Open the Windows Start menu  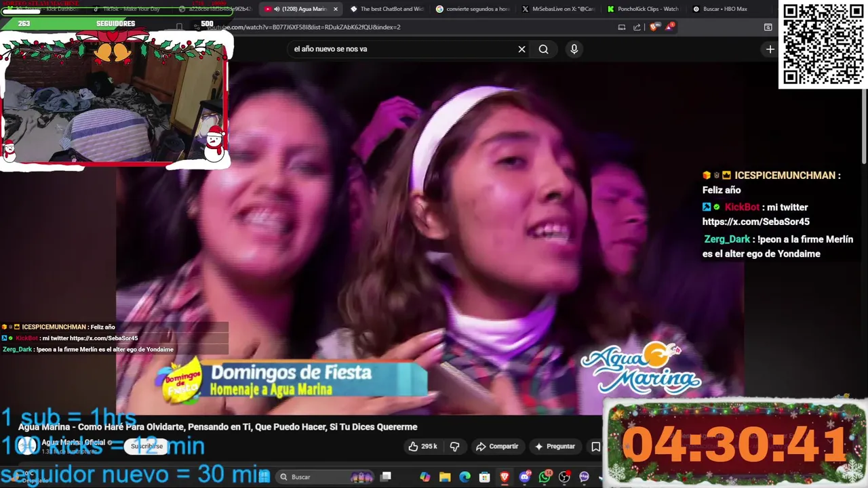coord(264,476)
